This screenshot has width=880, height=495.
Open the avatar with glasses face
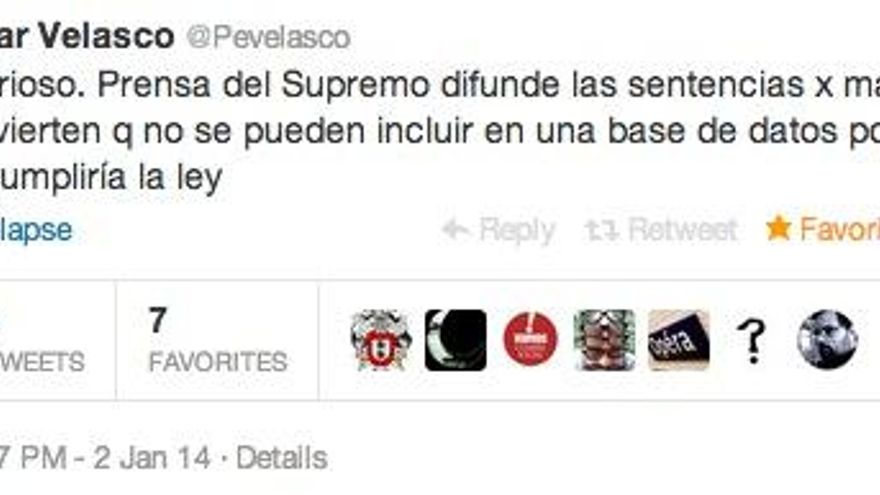[x=604, y=340]
